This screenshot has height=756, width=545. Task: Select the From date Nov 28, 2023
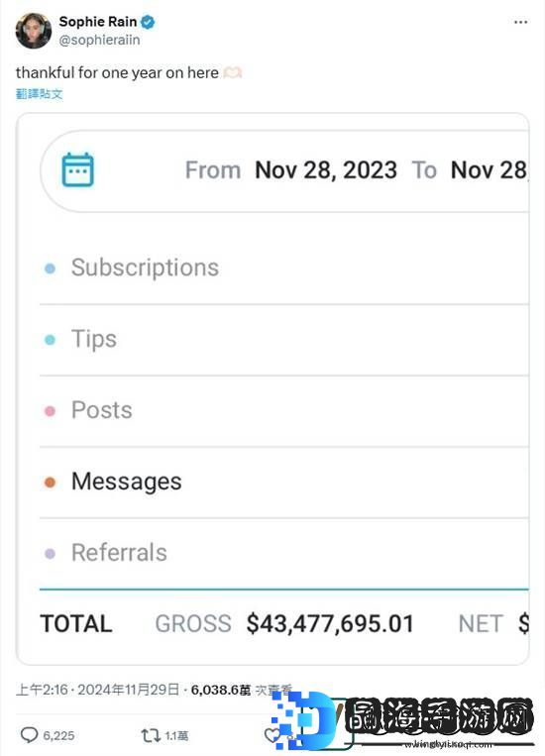coord(326,169)
